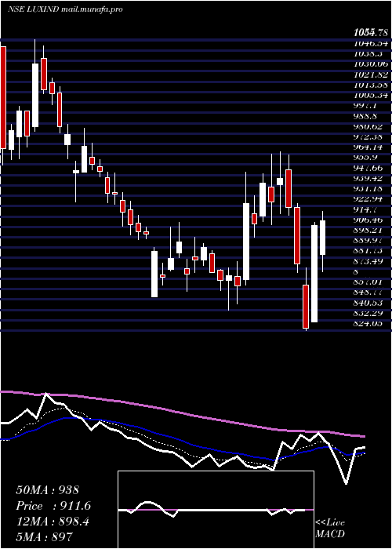Select the 5MA : 897 readout
Screen dimensions: 392x549
[x=44, y=536]
